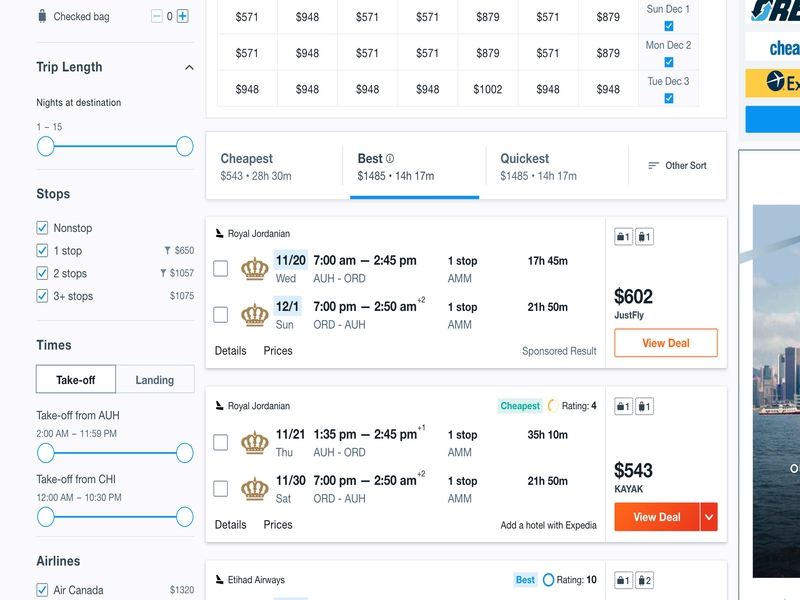Sort results by Best

point(414,166)
